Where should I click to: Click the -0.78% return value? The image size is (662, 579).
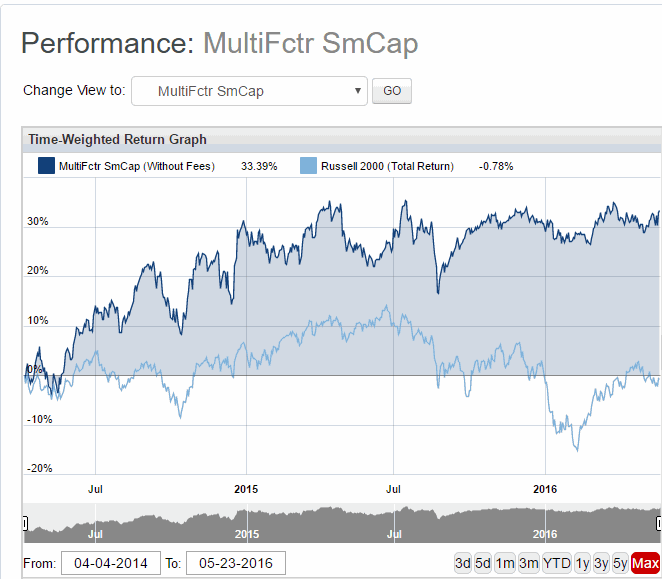496,166
